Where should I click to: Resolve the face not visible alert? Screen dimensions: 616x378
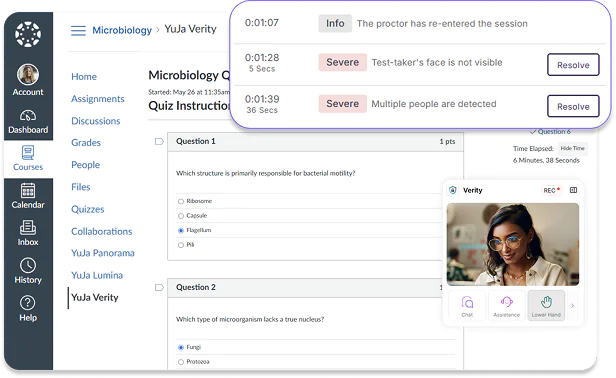tap(573, 65)
